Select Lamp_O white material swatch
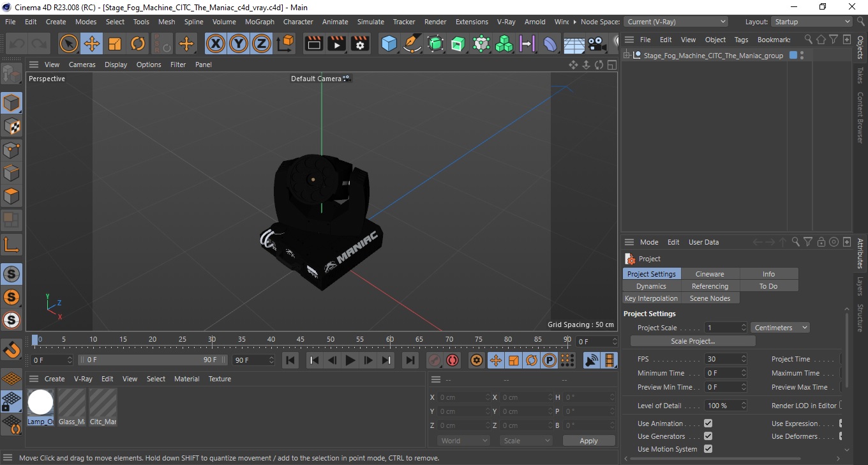The image size is (868, 465). tap(40, 402)
